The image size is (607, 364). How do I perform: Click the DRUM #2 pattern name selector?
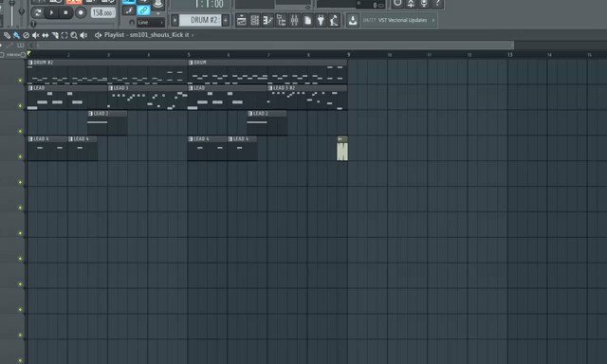(200, 20)
